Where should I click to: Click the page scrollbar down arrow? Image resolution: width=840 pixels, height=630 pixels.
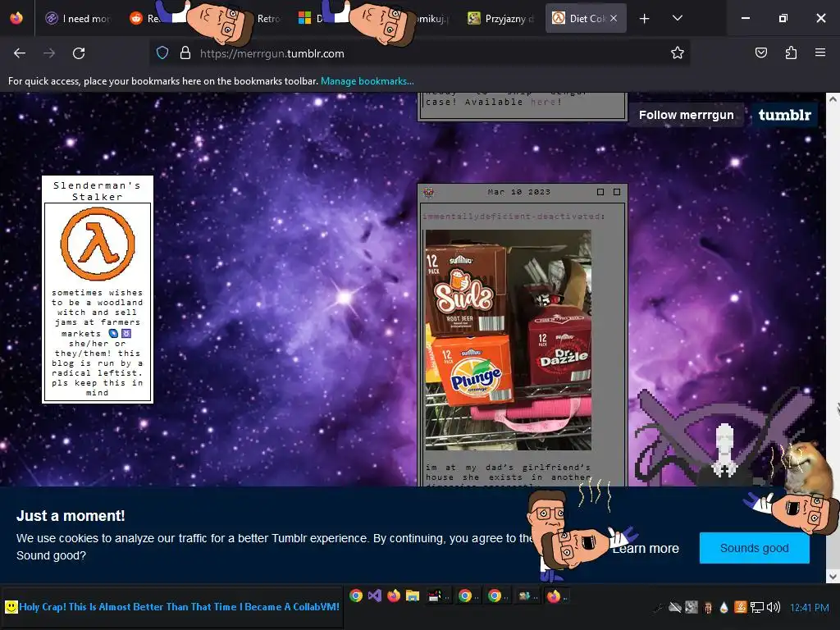833,577
